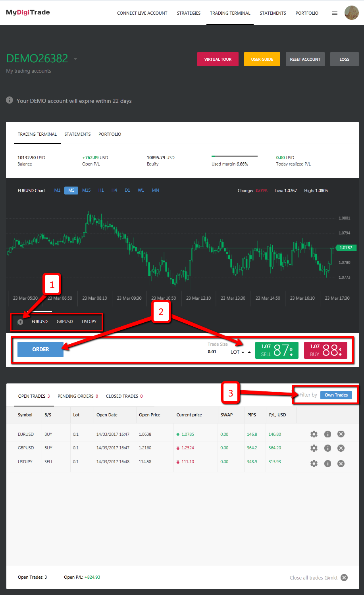Click the Trade Size input field
364x595 pixels.
[218, 352]
